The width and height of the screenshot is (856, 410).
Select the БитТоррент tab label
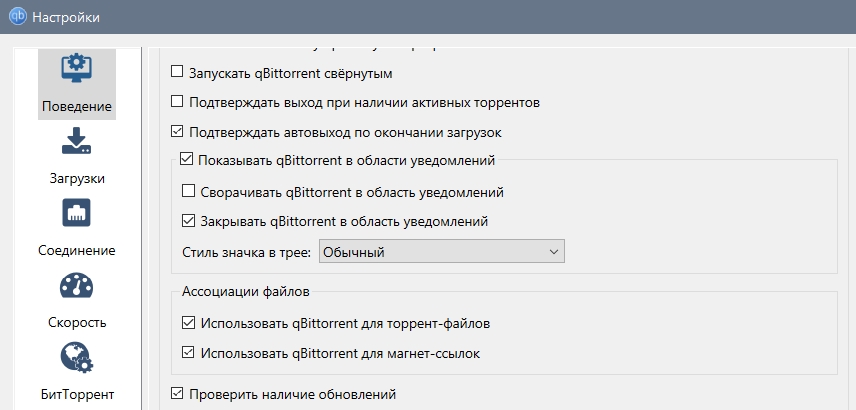coord(76,394)
